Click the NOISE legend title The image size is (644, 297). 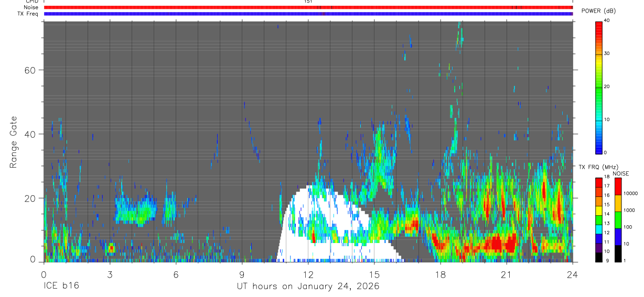[x=621, y=173]
